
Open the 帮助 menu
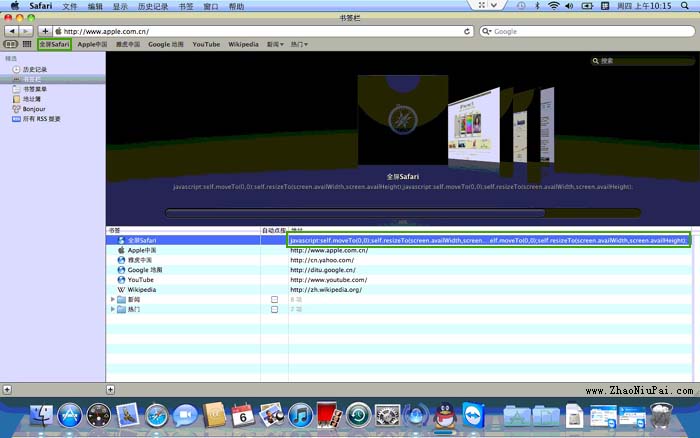click(236, 6)
